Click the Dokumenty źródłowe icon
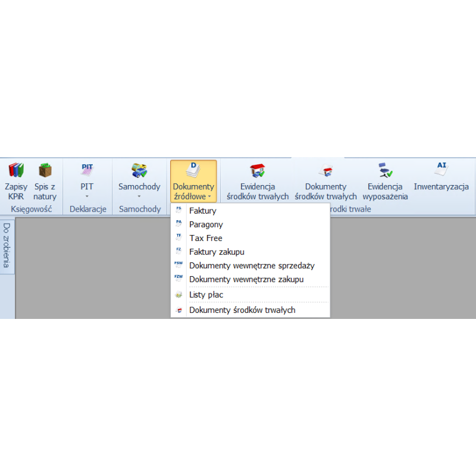This screenshot has height=476, width=476. (x=193, y=170)
